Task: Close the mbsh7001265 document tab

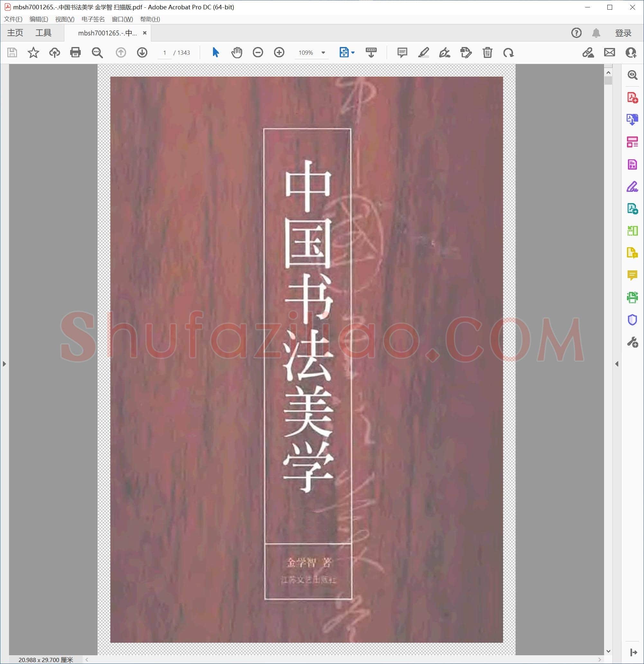Action: 144,33
